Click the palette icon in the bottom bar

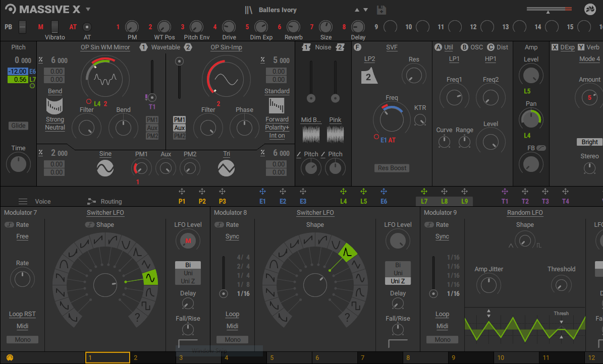10,357
